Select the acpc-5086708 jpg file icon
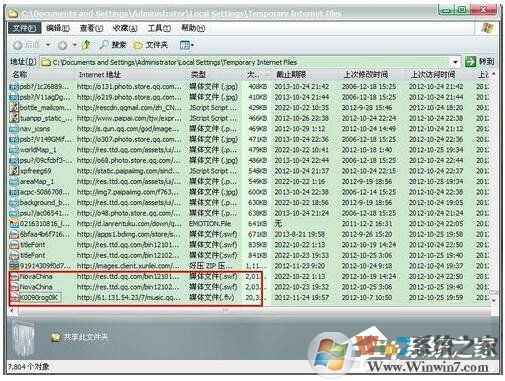The image size is (505, 381). (14, 192)
